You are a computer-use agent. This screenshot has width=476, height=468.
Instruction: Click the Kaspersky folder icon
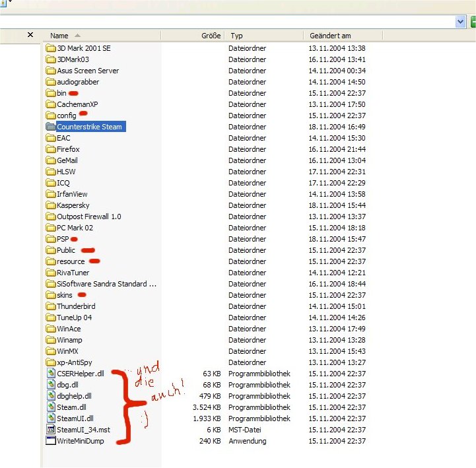tap(51, 205)
